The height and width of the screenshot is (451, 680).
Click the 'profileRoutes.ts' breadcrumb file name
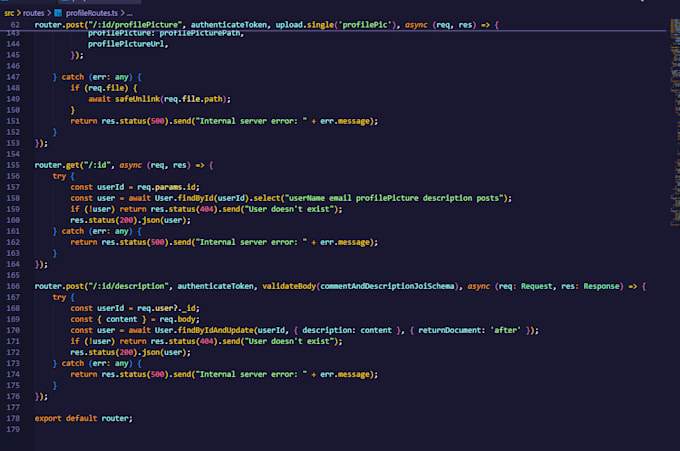pos(92,13)
